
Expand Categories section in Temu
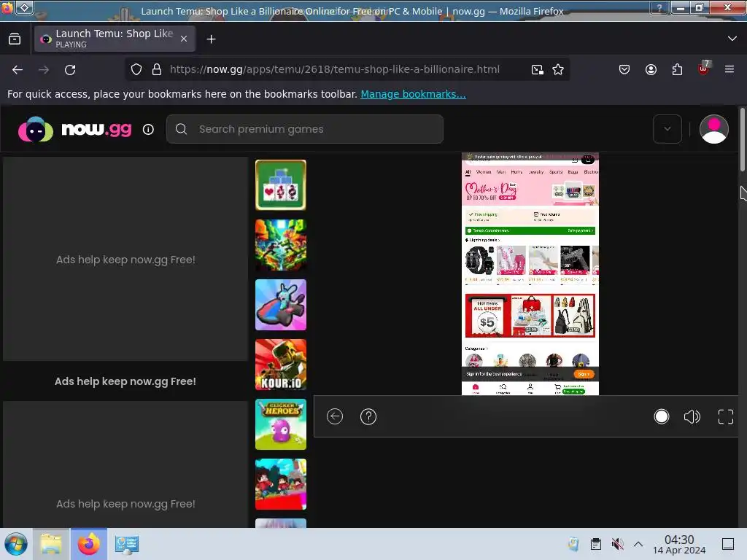click(x=476, y=349)
